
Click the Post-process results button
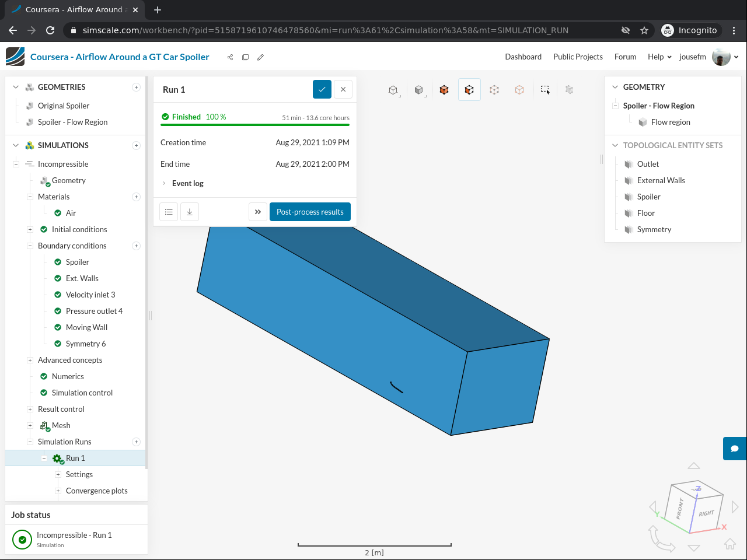click(x=310, y=212)
